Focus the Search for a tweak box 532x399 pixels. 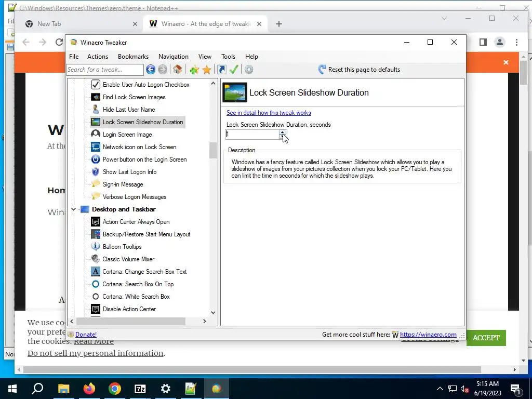tap(105, 70)
